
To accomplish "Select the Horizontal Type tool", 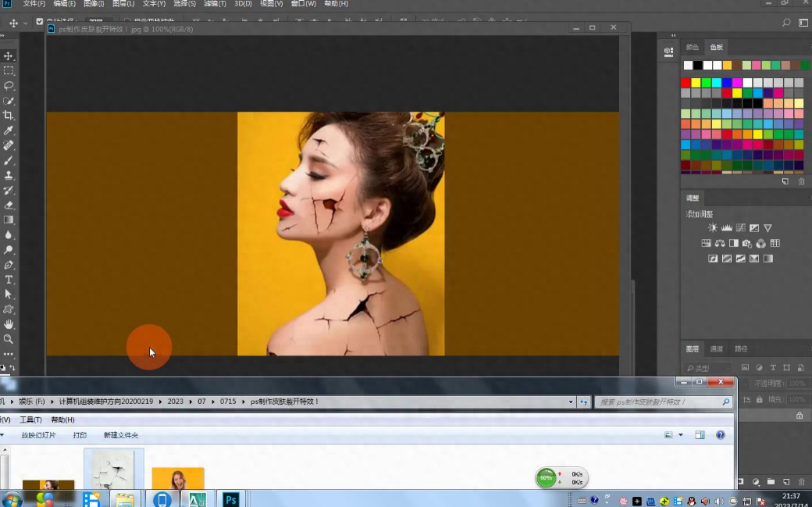I will click(9, 280).
